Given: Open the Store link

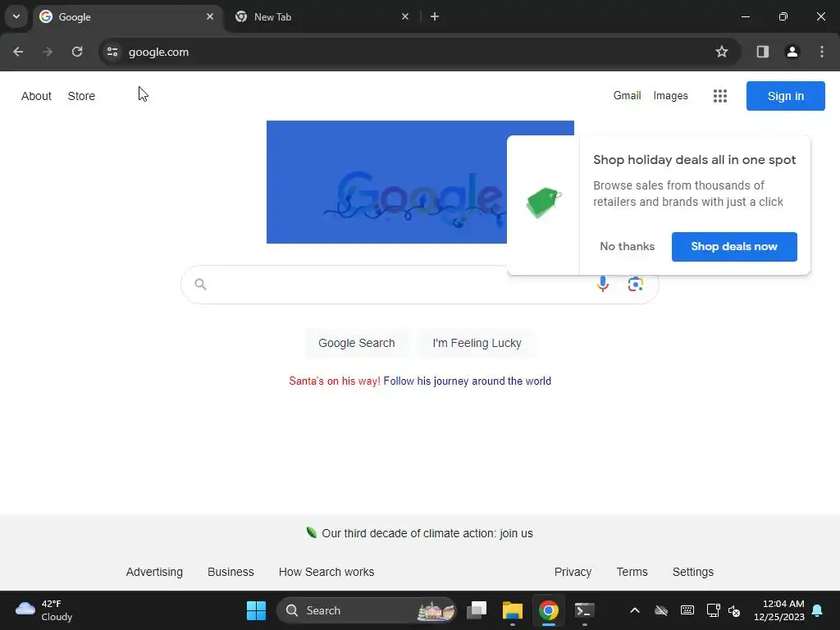Looking at the screenshot, I should (81, 96).
